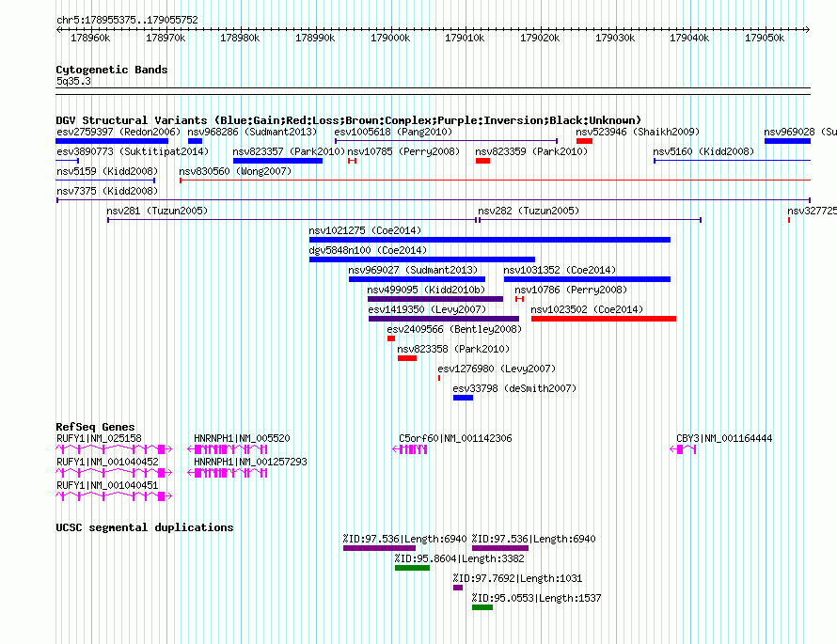Viewport: 837px width, 644px height.
Task: Click the nsv10785 (Perry2008) small red marker
Action: coord(352,161)
